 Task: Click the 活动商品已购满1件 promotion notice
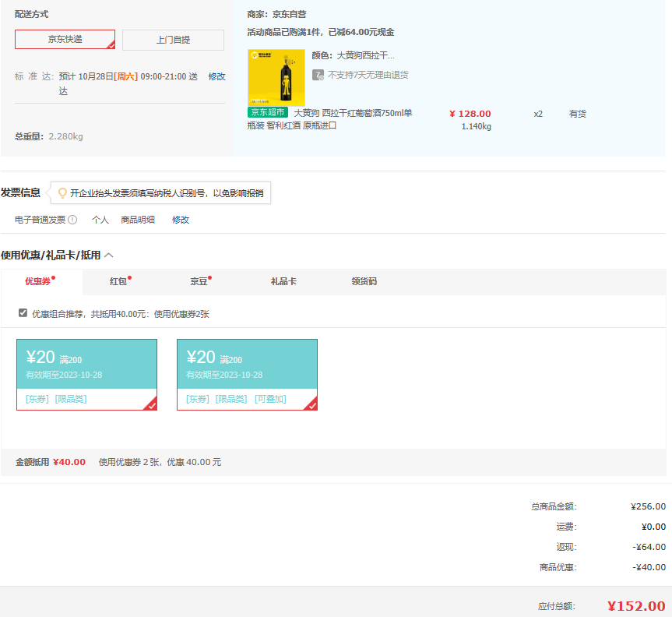321,32
